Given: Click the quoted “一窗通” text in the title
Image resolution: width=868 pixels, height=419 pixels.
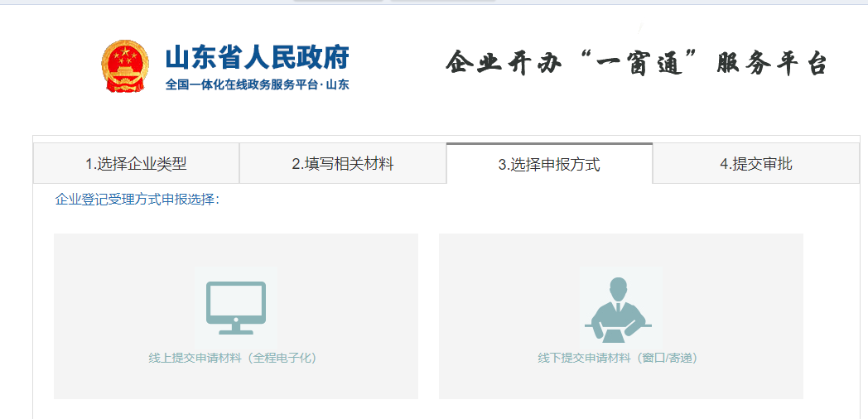Looking at the screenshot, I should coord(634,63).
